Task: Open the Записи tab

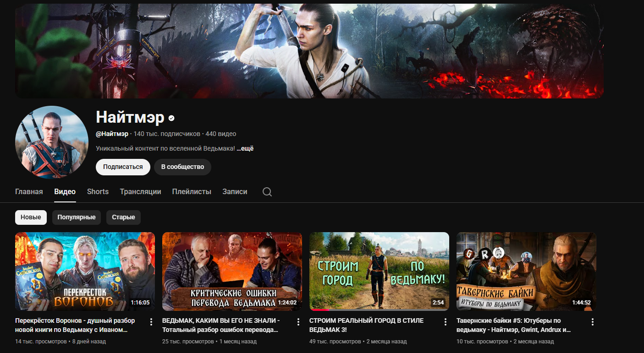Action: tap(235, 192)
